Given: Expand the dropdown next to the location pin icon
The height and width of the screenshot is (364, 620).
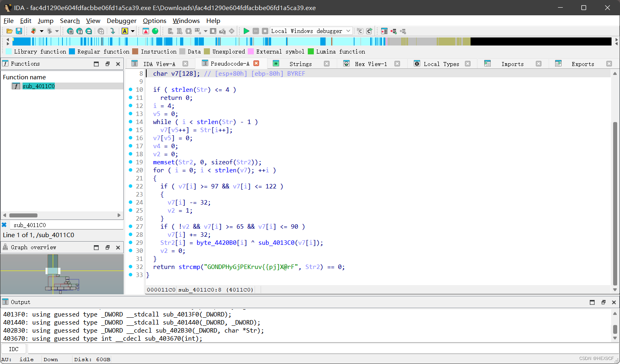Looking at the screenshot, I should click(x=41, y=31).
